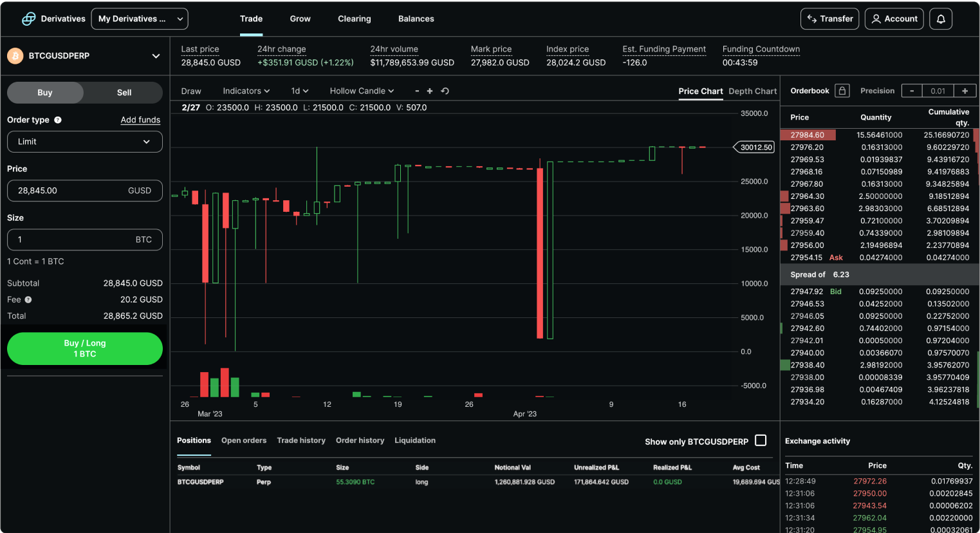Click the Gemini Derivatives logo icon
Viewport: 980px width, 533px height.
pos(28,19)
